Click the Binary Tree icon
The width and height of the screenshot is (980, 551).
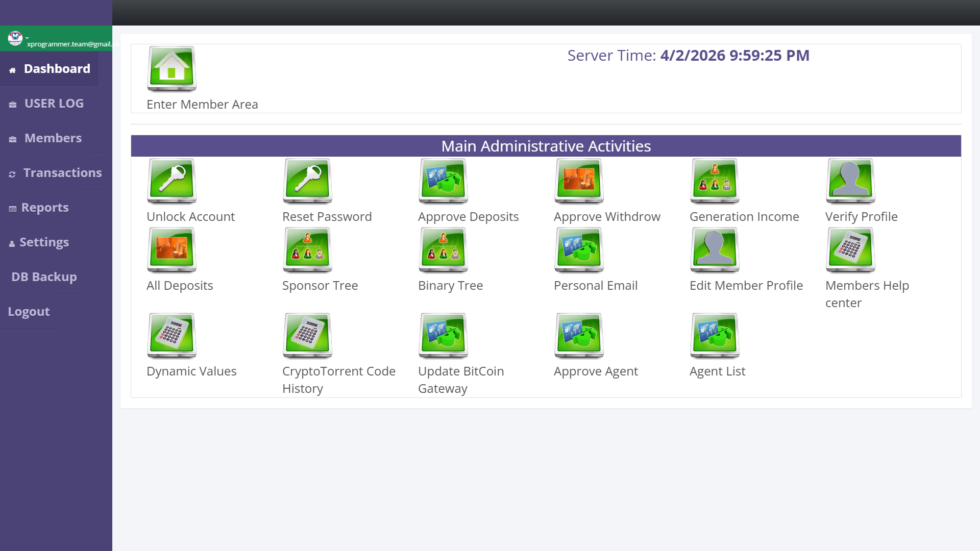(x=443, y=249)
